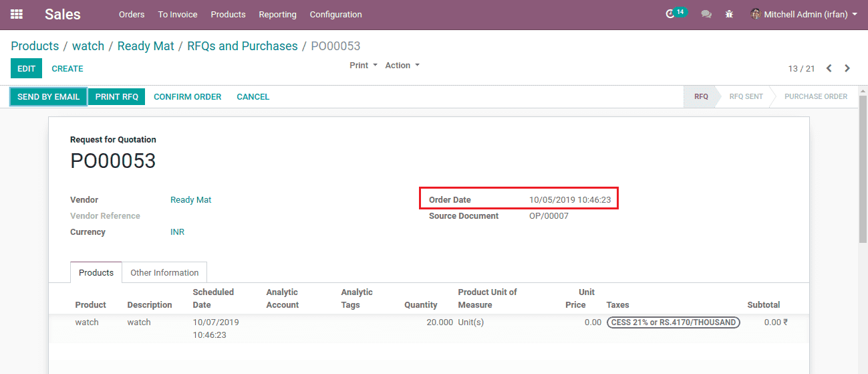This screenshot has height=374, width=868.
Task: Click the debug bug icon
Action: pos(729,14)
